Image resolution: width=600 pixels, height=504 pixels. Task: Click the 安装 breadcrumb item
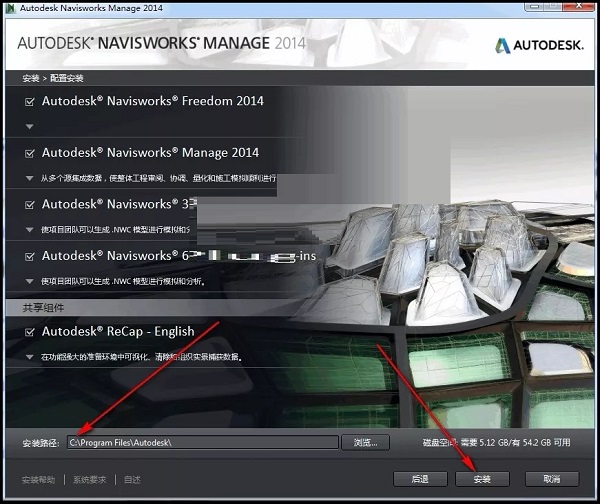pos(31,78)
